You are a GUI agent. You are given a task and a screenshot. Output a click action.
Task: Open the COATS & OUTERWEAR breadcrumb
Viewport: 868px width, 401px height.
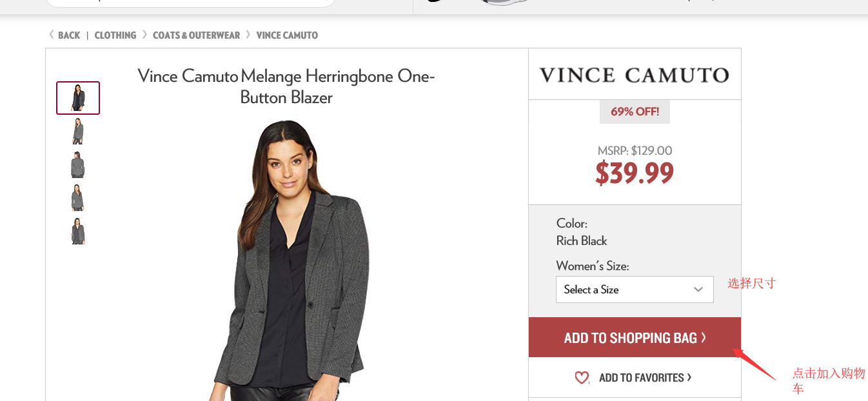pos(196,35)
